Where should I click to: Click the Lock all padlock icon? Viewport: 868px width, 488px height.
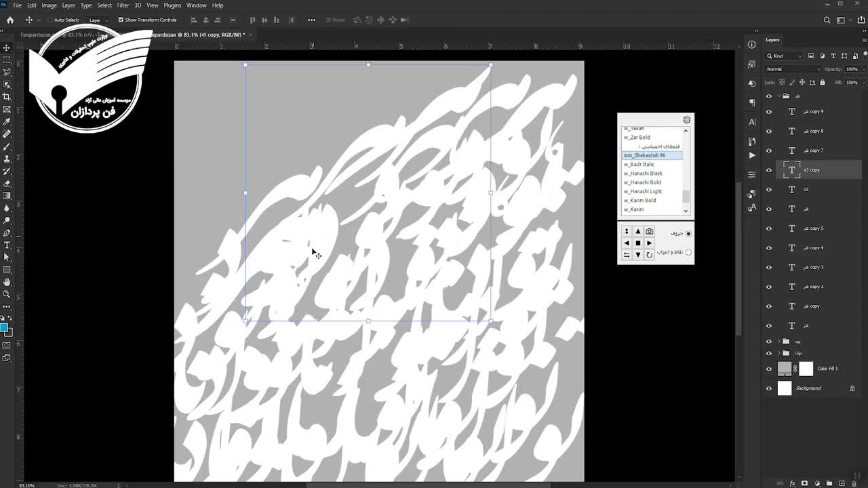823,83
